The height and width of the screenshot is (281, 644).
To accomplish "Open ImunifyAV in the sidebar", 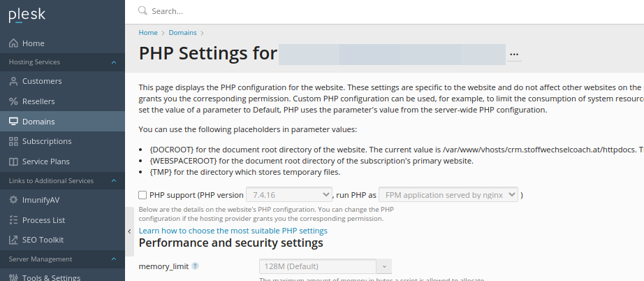I will click(62, 200).
